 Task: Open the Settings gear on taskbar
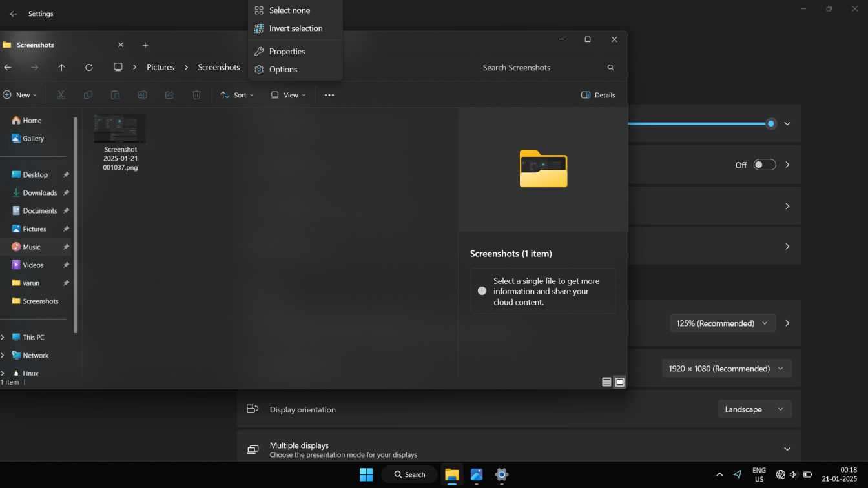pyautogui.click(x=502, y=474)
